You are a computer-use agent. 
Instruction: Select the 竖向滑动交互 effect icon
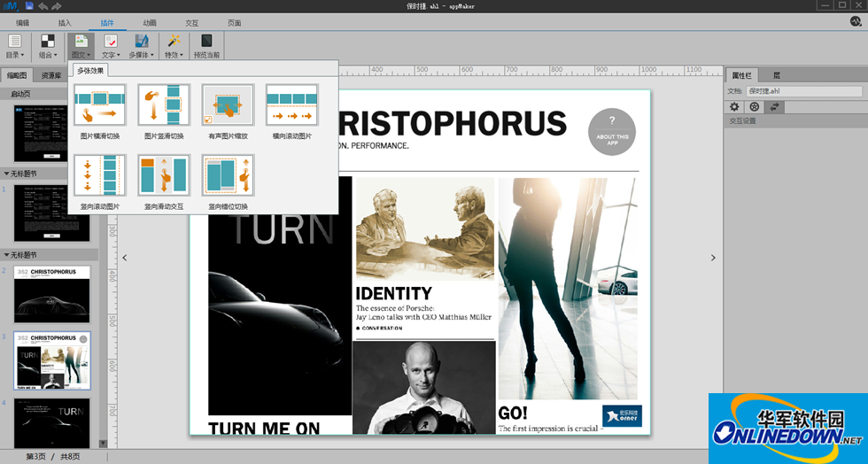[x=164, y=175]
